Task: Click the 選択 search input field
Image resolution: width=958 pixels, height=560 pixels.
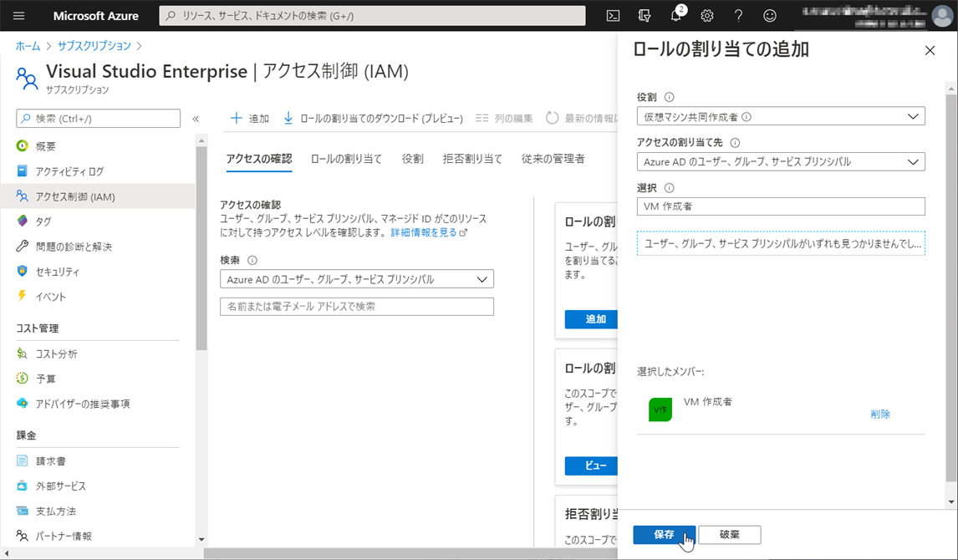Action: (x=780, y=206)
